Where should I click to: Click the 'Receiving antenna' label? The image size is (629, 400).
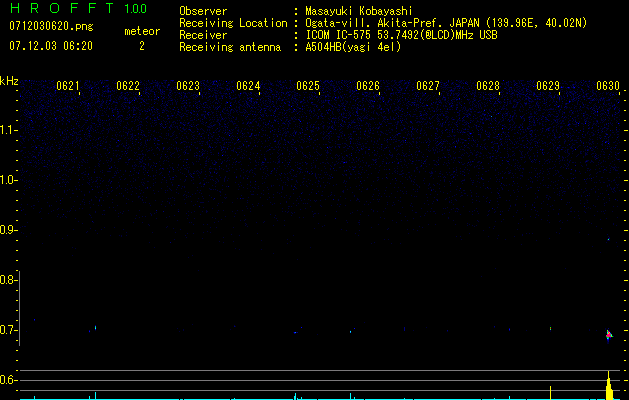click(x=230, y=47)
